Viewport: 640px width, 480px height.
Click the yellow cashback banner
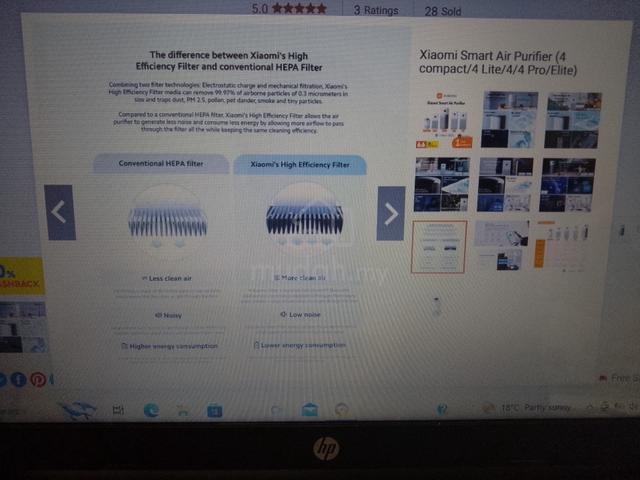tap(21, 276)
